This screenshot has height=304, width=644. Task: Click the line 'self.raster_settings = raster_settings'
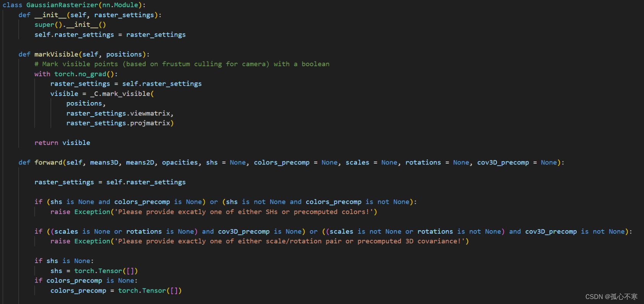coord(110,35)
